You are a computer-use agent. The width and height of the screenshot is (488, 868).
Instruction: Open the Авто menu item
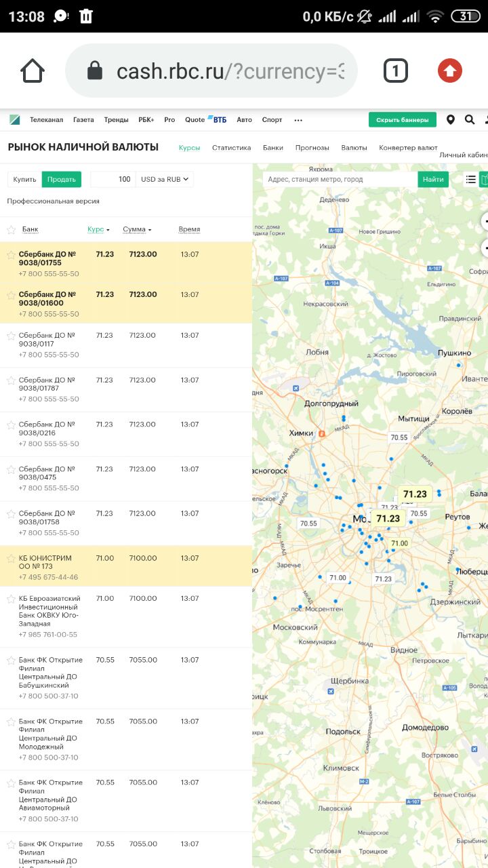coord(244,120)
